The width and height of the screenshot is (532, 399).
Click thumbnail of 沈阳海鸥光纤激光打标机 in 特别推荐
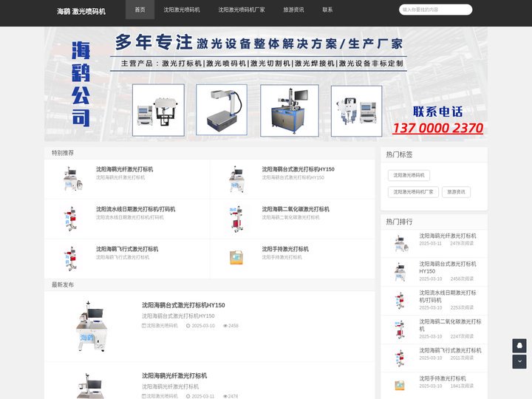pyautogui.click(x=72, y=179)
